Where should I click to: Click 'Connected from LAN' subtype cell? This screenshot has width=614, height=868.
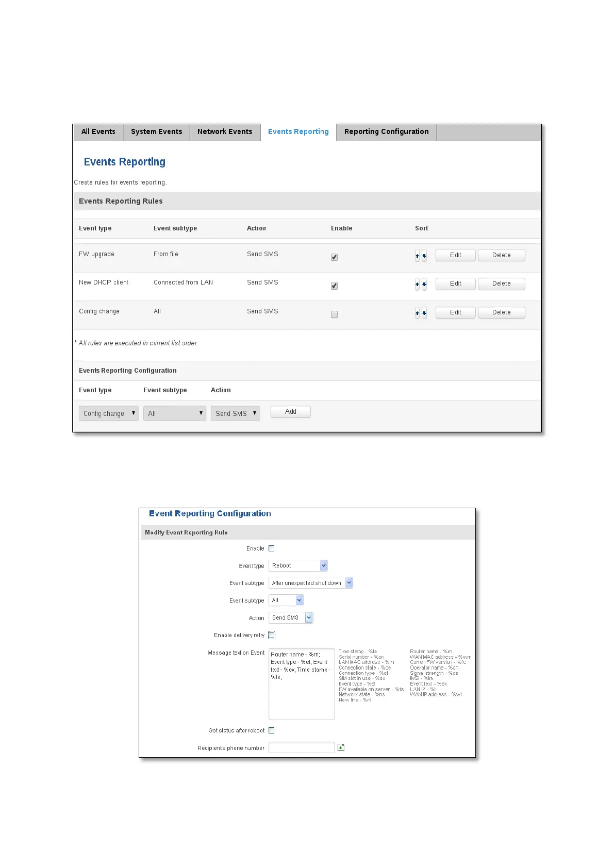coord(183,282)
